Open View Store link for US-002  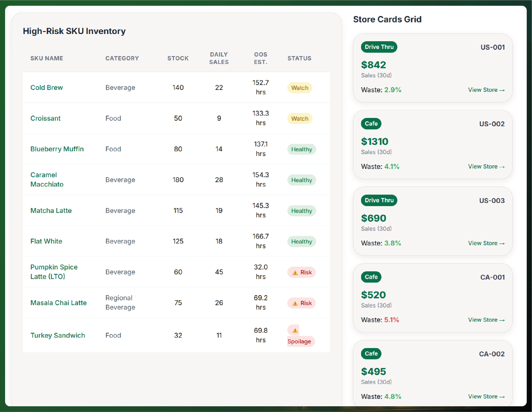[486, 167]
